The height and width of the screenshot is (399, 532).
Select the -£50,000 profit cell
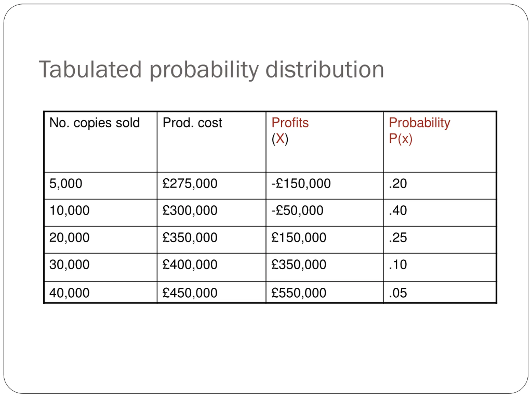(x=324, y=213)
